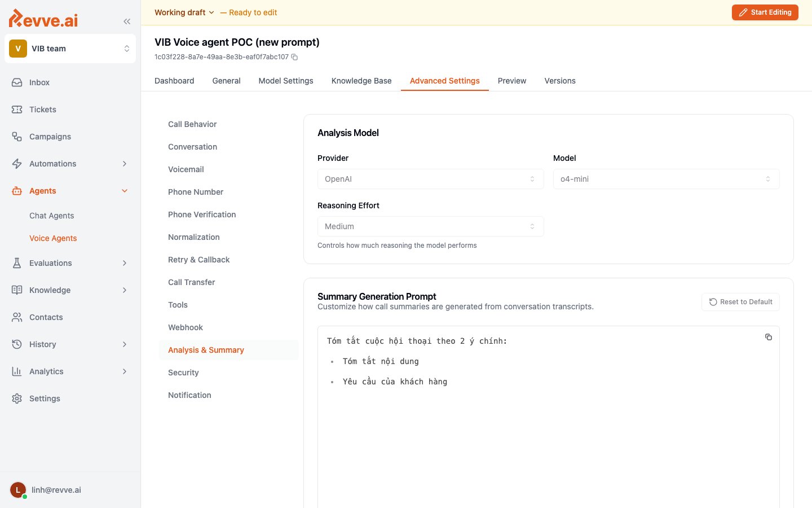Click the VIB team avatar badge
Screen dimensions: 812x508
tap(18, 49)
